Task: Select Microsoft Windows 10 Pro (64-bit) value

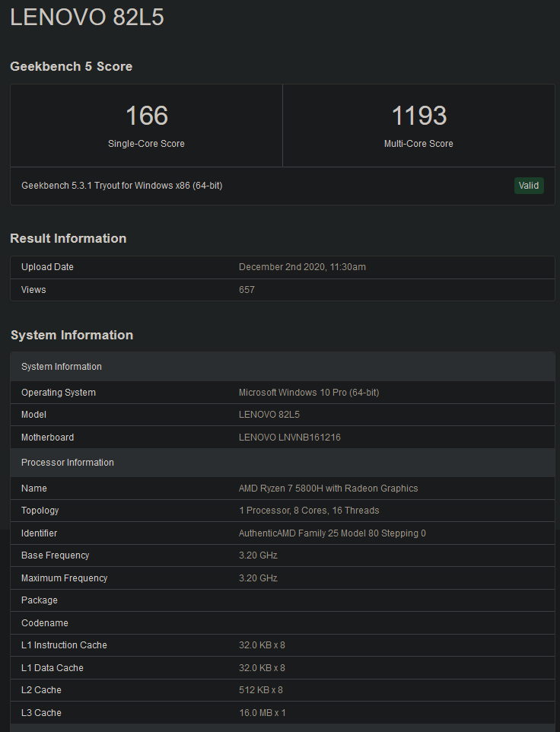Action: click(309, 393)
